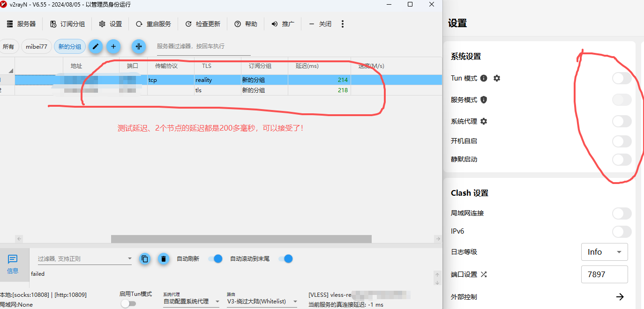Click the 检查更新 button
644x309 pixels.
203,24
